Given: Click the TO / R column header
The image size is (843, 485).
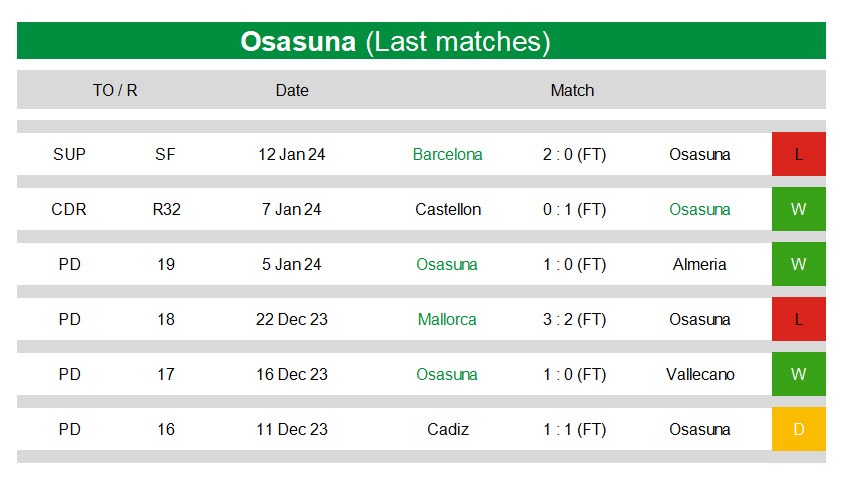Looking at the screenshot, I should pyautogui.click(x=115, y=90).
